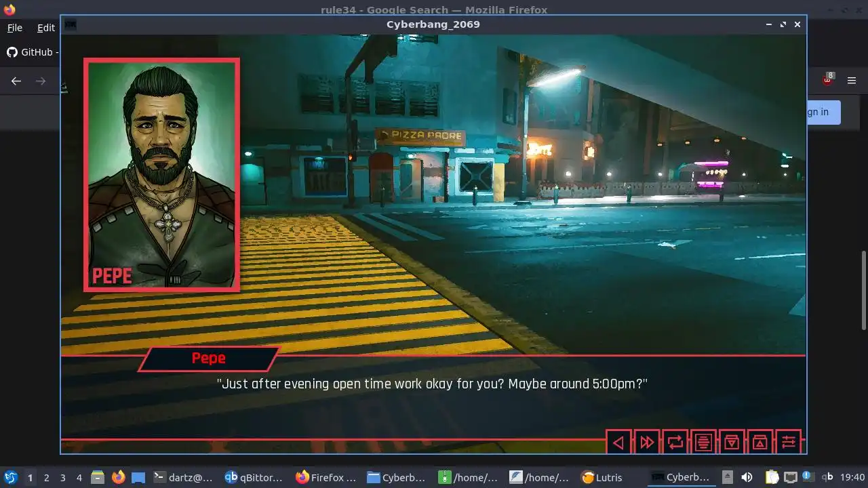
Task: Switch to workspace 3
Action: coord(63,478)
